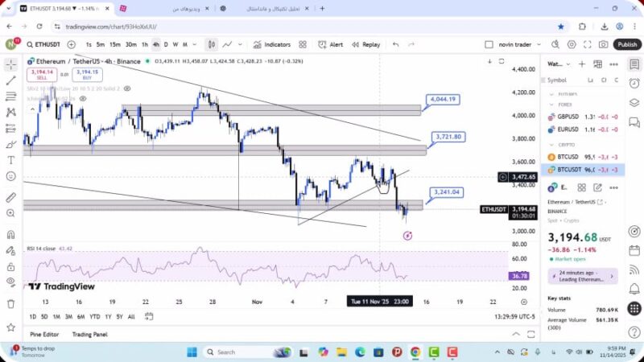Open the Alerts panel alarm-clock icon
The image size is (644, 362).
pyautogui.click(x=634, y=80)
